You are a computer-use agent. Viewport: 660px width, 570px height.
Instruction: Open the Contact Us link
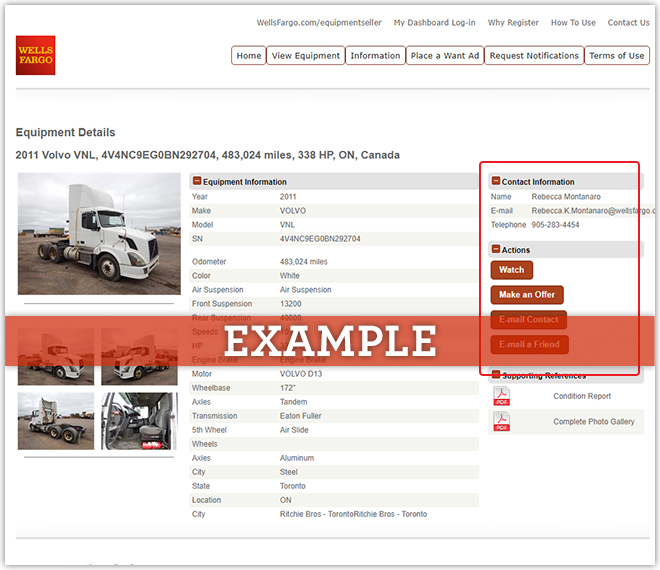628,23
